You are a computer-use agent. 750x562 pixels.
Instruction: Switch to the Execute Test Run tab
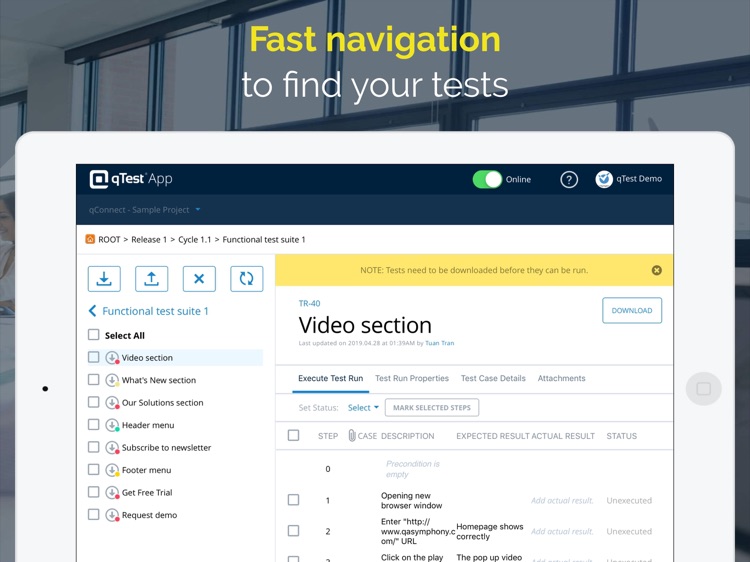[331, 378]
